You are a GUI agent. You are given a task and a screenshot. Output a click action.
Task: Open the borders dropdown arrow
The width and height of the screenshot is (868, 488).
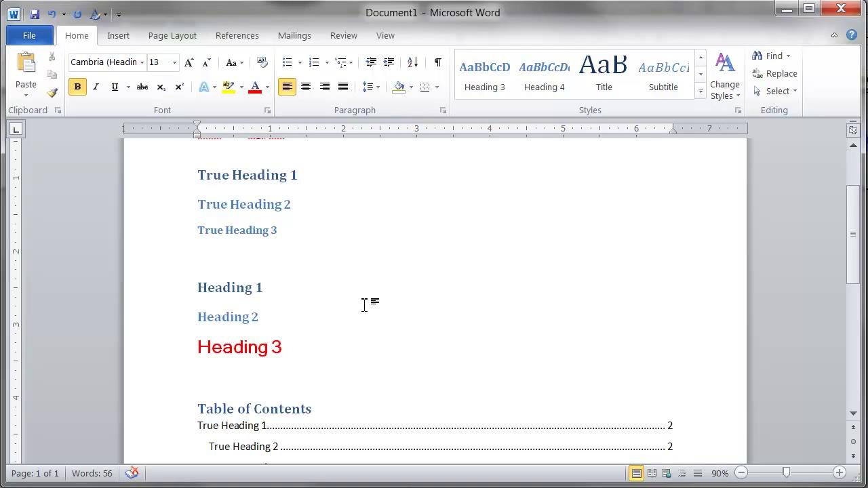click(x=437, y=87)
